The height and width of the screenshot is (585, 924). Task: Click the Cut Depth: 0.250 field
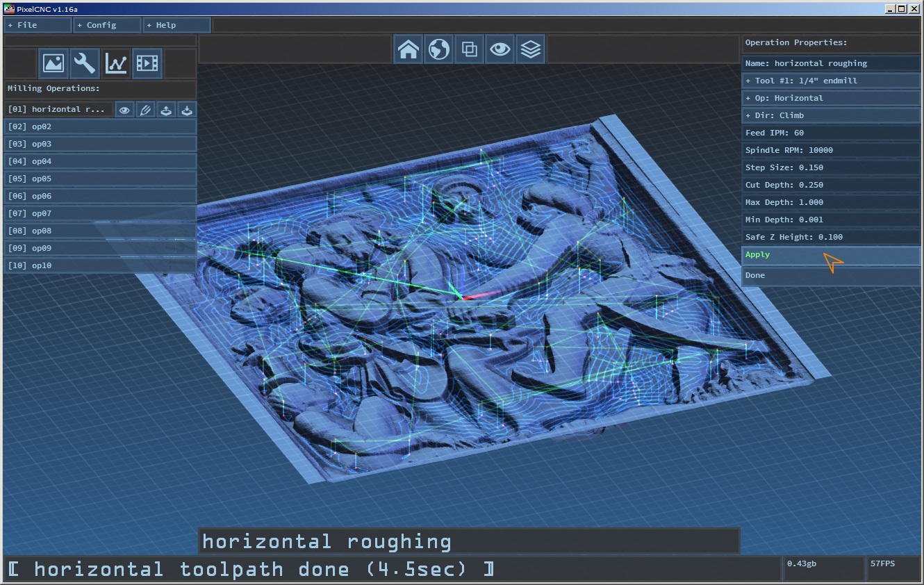tap(831, 185)
